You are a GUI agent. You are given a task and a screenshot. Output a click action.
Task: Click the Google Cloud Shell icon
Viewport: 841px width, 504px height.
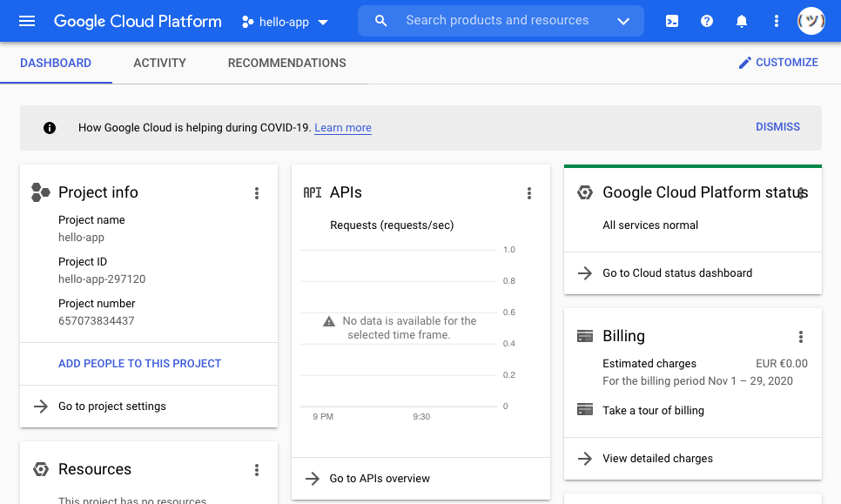tap(671, 20)
